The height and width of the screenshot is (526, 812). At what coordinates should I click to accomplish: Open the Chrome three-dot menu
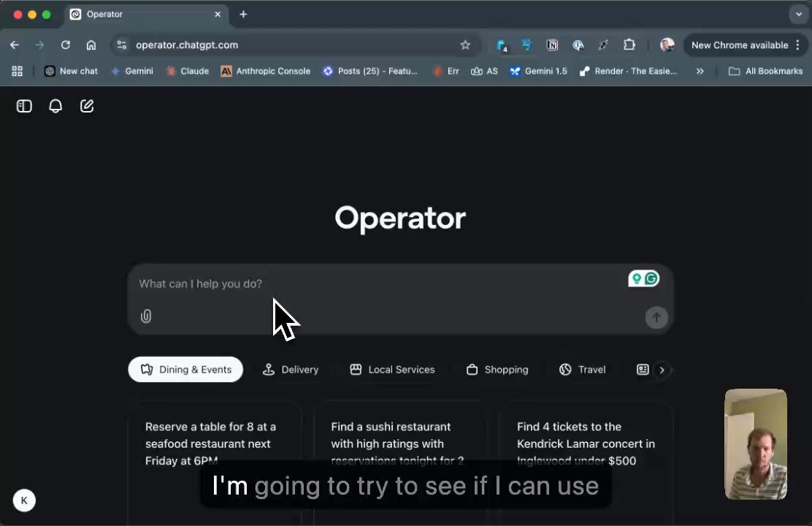tap(798, 45)
